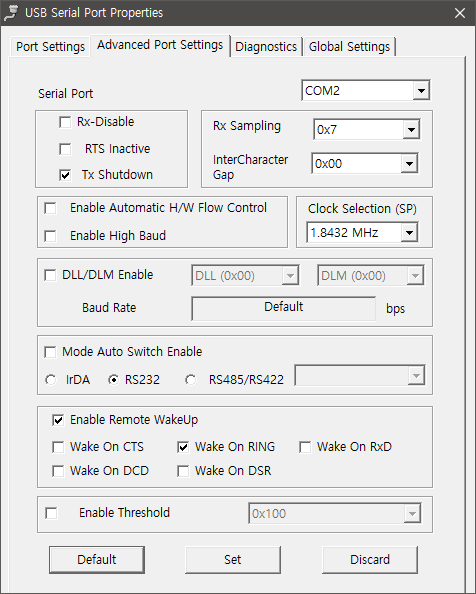This screenshot has width=476, height=594.
Task: Go to the Global Settings tab
Action: pos(349,47)
